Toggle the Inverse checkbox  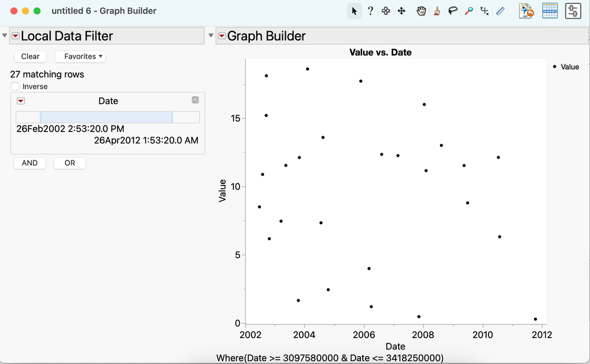pos(15,87)
